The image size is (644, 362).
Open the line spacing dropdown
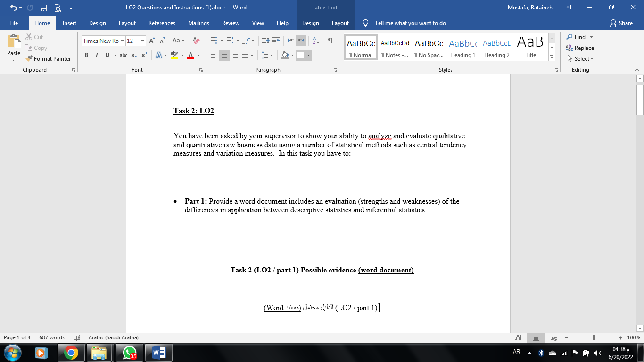point(271,55)
